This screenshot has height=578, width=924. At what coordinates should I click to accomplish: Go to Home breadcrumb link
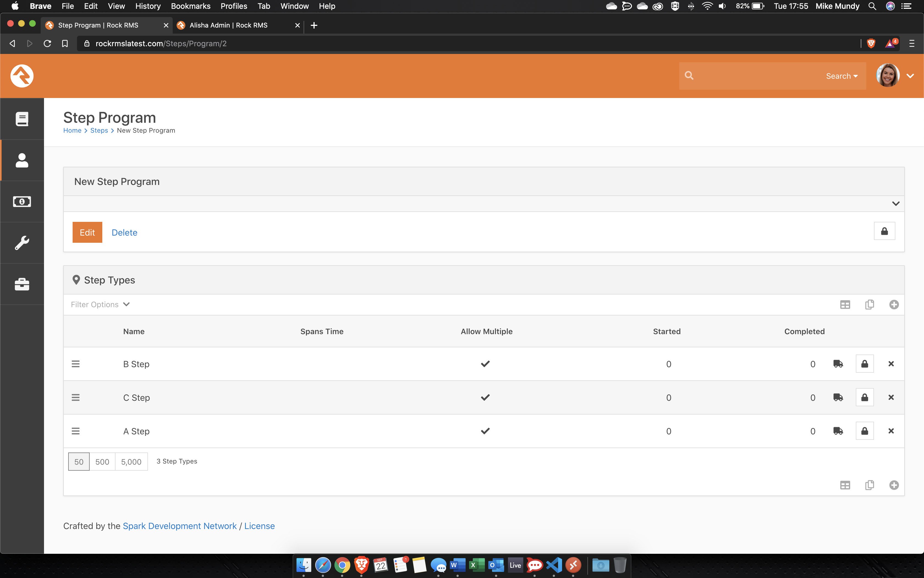[x=72, y=130]
